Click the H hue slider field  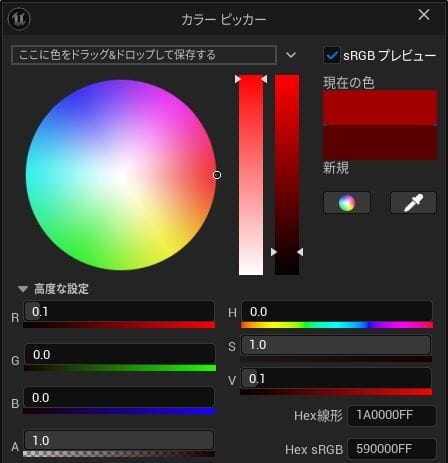point(337,312)
